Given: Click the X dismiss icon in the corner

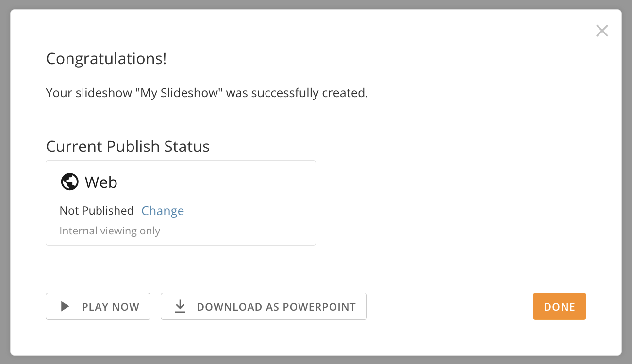Looking at the screenshot, I should (x=602, y=31).
